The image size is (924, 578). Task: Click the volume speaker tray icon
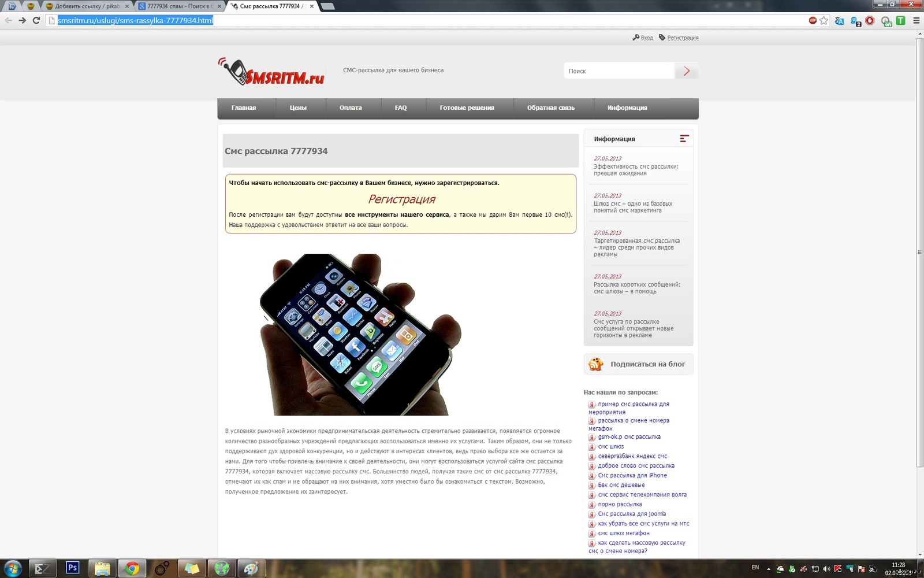[826, 569]
